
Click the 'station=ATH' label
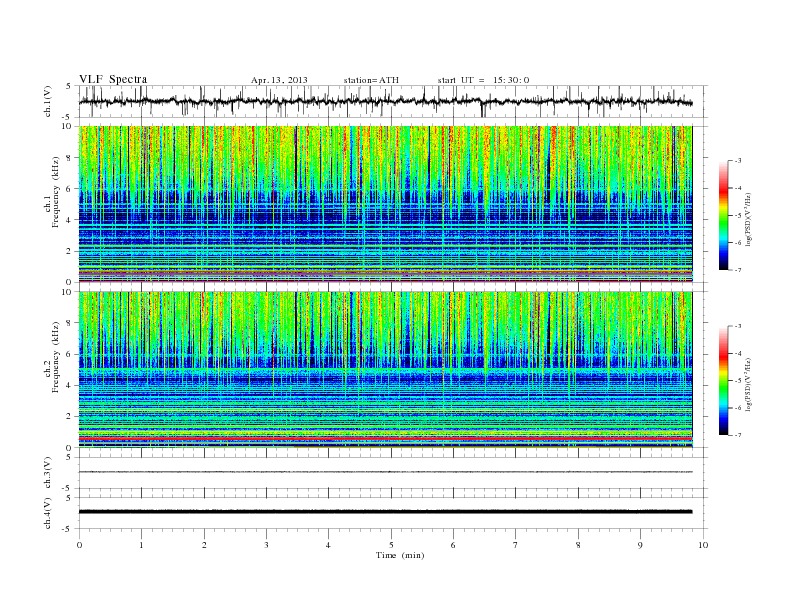coord(371,80)
